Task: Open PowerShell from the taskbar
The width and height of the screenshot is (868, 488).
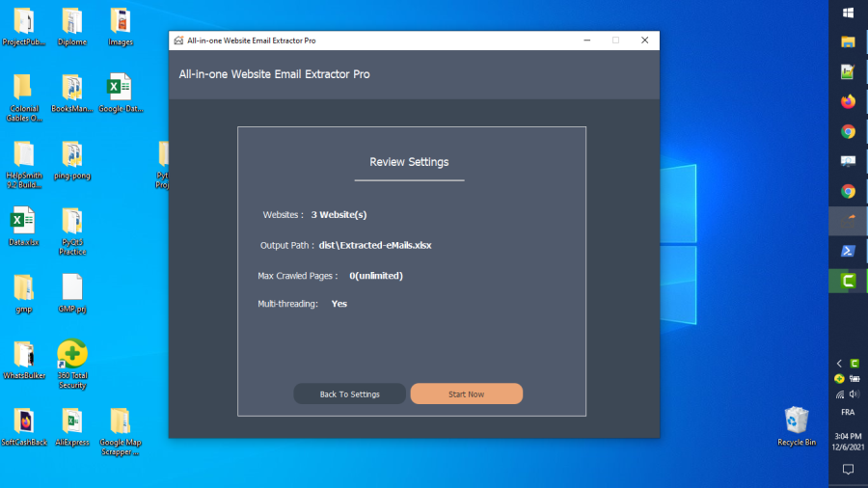Action: pos(848,251)
